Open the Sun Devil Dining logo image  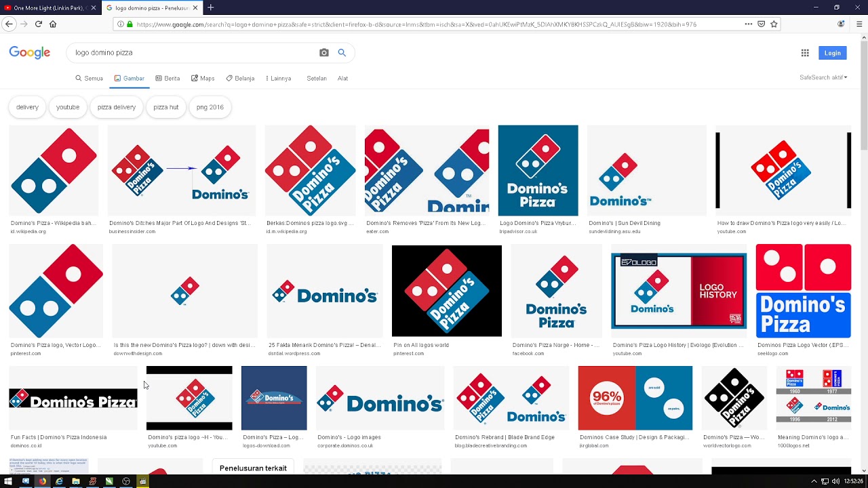pos(647,170)
